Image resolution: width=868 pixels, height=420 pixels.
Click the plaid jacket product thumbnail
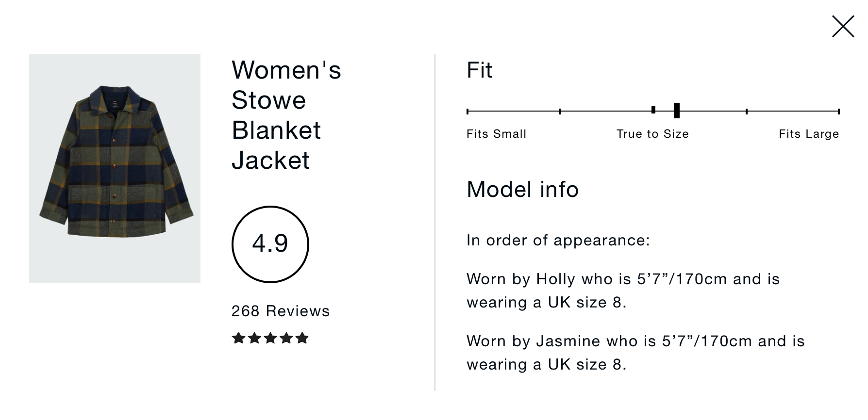(115, 168)
